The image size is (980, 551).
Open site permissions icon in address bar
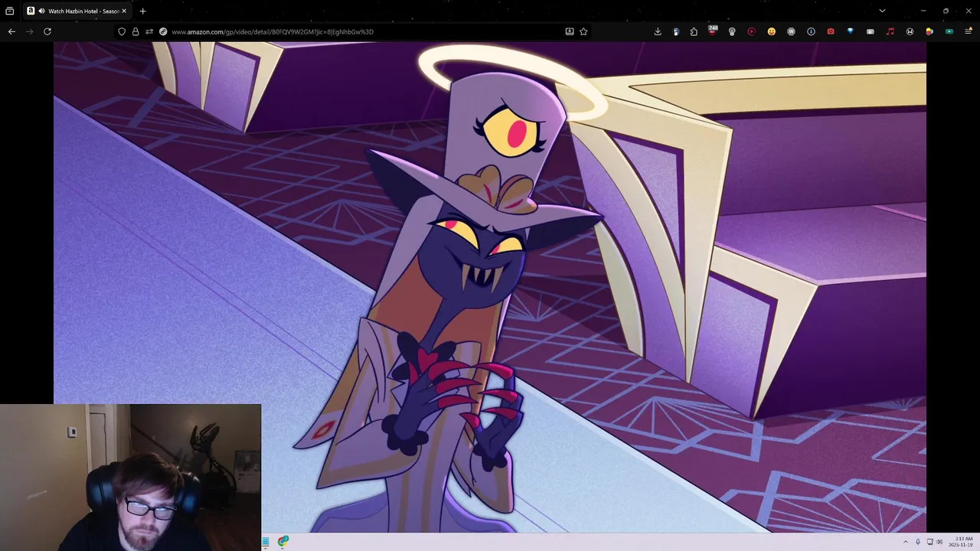click(x=149, y=31)
